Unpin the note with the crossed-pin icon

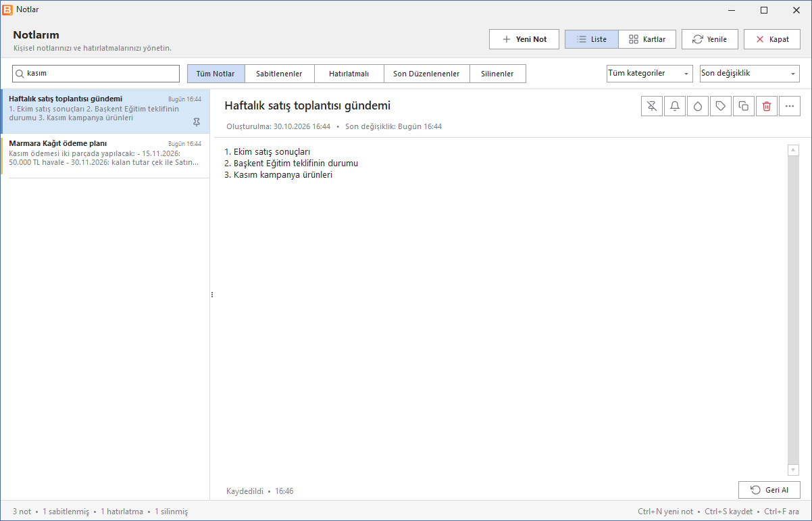652,106
